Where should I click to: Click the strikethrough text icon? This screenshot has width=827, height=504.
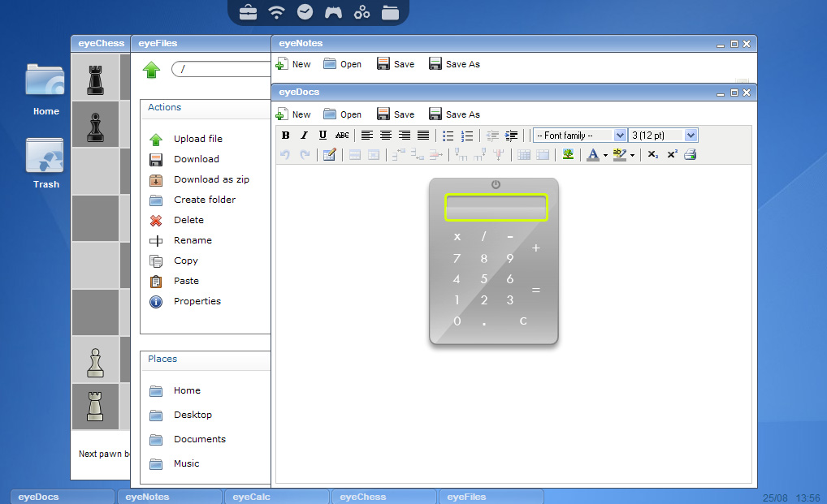[342, 136]
